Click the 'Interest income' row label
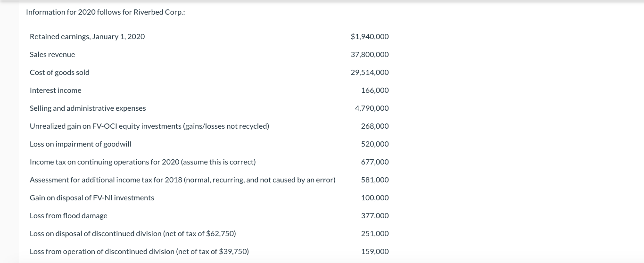The width and height of the screenshot is (644, 263). [56, 90]
